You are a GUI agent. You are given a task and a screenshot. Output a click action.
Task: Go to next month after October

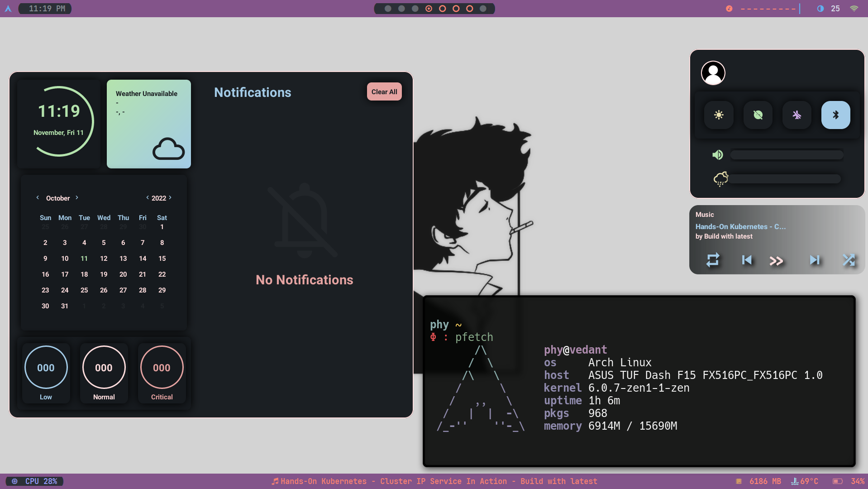77,197
